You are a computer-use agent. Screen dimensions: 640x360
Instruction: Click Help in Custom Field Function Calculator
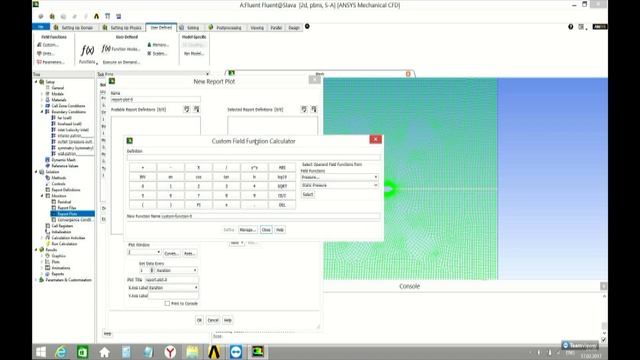280,230
